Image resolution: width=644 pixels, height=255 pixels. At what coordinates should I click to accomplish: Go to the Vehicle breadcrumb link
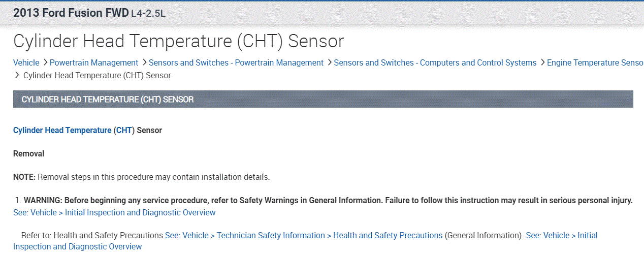click(x=26, y=63)
